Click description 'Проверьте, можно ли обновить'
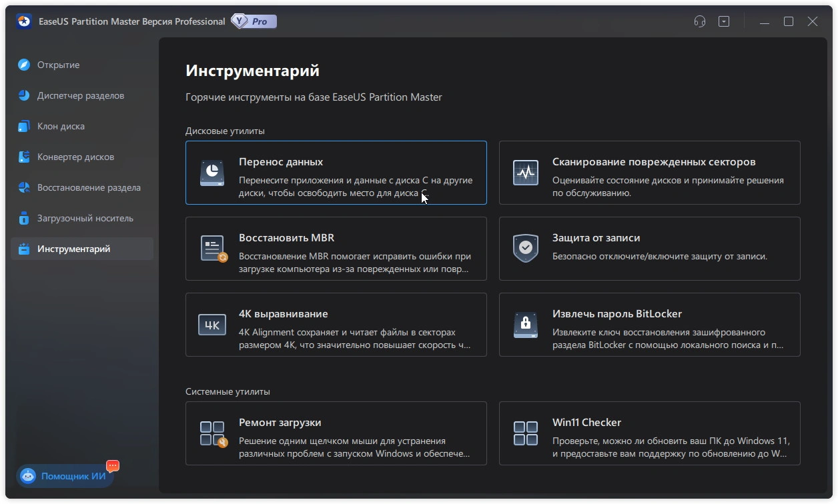 click(x=671, y=447)
